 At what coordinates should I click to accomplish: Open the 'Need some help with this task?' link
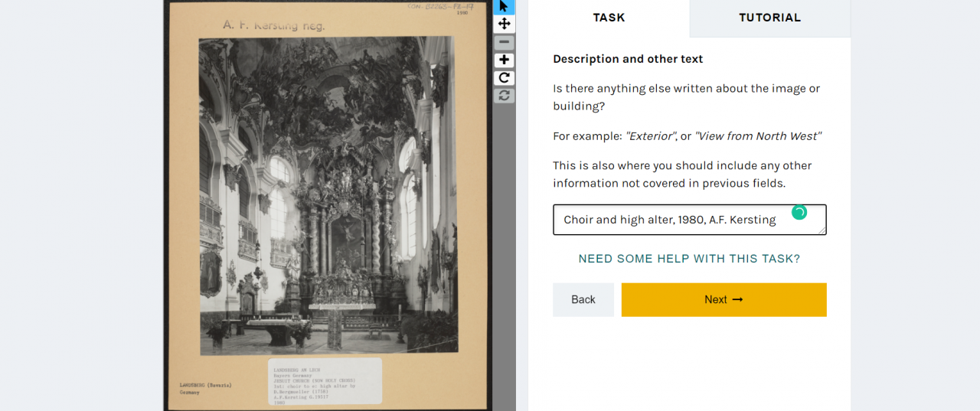[x=689, y=259]
